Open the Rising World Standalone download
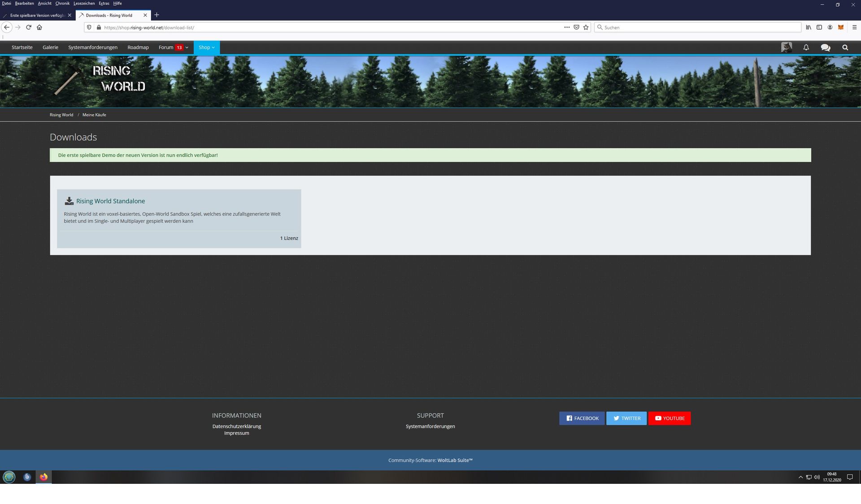This screenshot has width=861, height=504. tap(110, 201)
